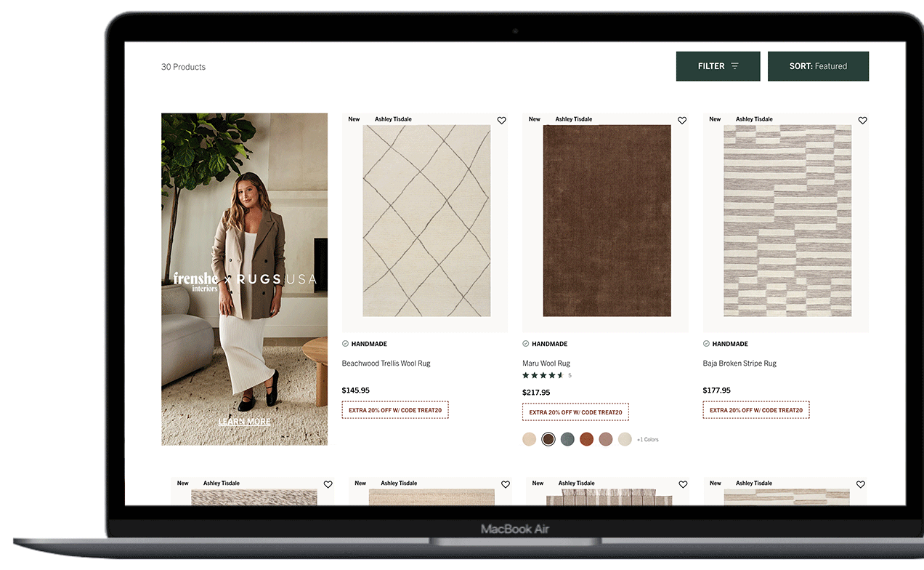Tap the heart on the bottom row's third card
Screen dimensions: 924x570
click(x=683, y=484)
